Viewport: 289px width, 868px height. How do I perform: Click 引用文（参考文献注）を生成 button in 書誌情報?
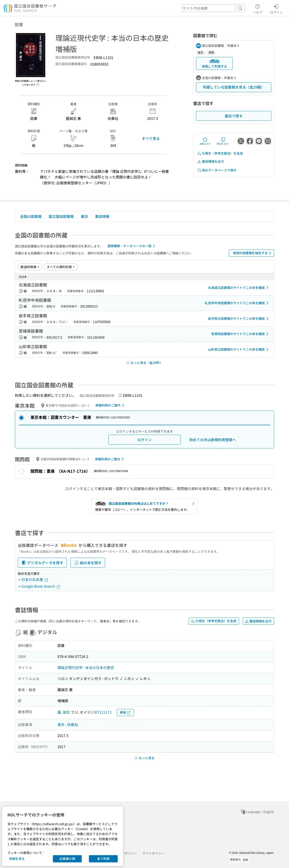point(214,621)
